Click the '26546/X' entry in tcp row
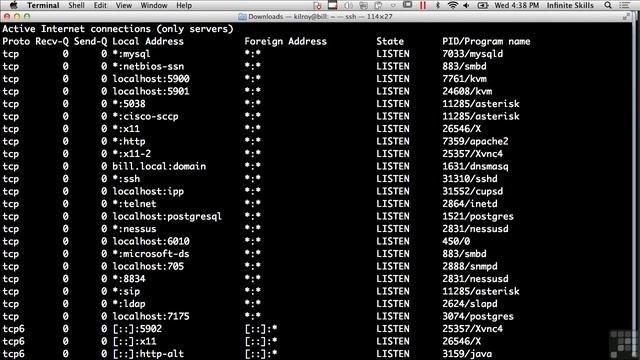The height and width of the screenshot is (360, 640). pyautogui.click(x=462, y=129)
